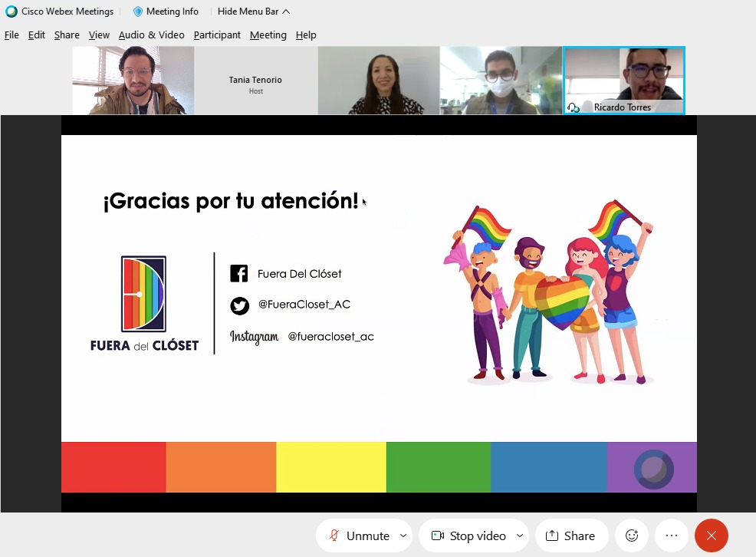The width and height of the screenshot is (756, 557).
Task: Click the rainbow heart illustration
Action: pyautogui.click(x=563, y=302)
